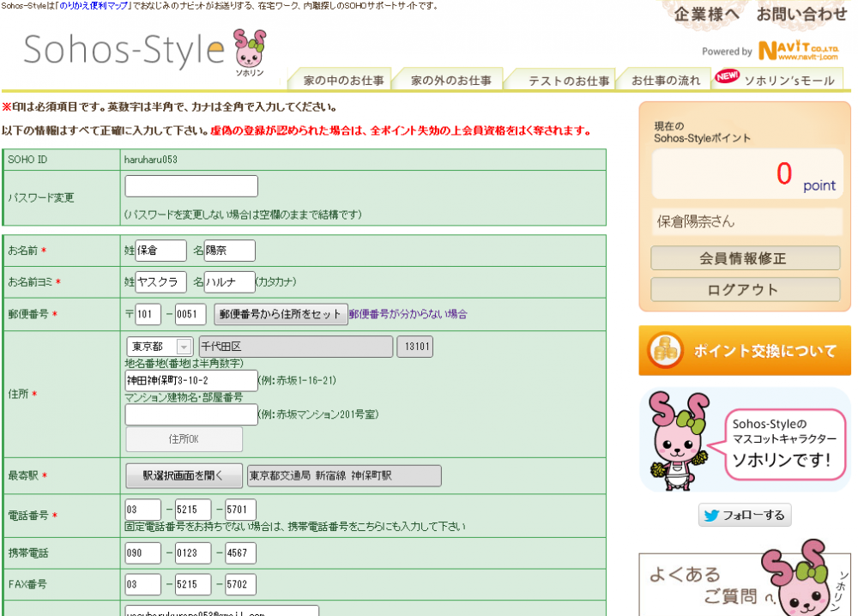Click the Sohorin mascot logo icon
This screenshot has width=858, height=616.
pyautogui.click(x=250, y=51)
